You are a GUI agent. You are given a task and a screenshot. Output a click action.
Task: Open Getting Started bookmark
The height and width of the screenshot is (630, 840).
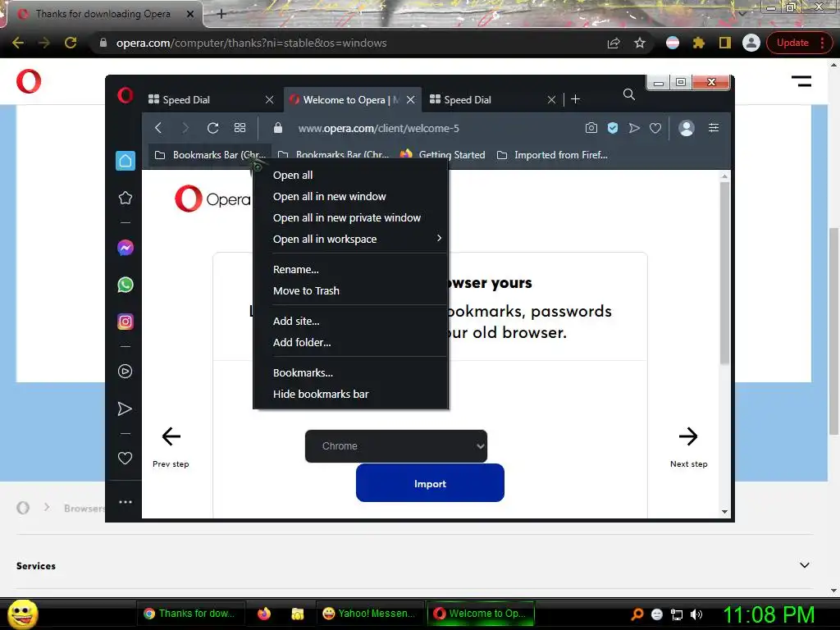pyautogui.click(x=443, y=155)
